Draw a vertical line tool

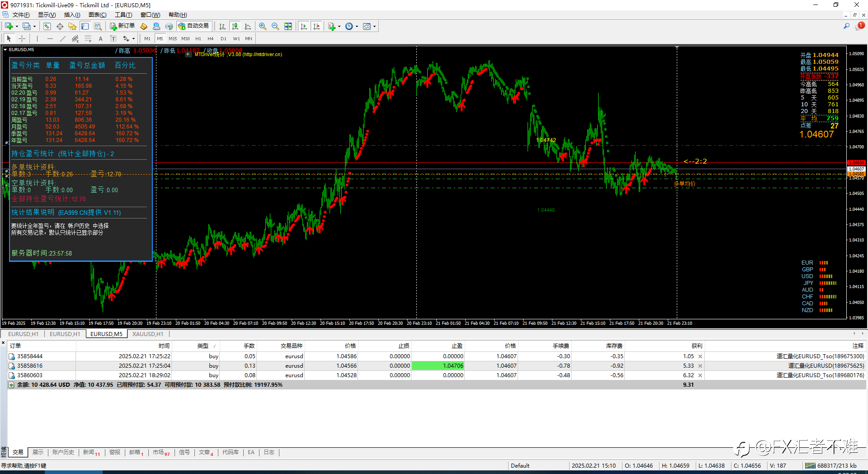coord(37,38)
